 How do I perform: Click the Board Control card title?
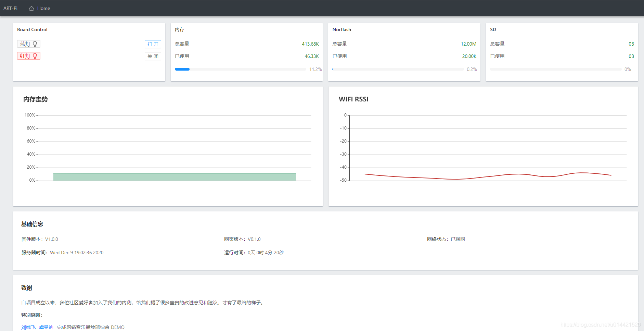33,29
